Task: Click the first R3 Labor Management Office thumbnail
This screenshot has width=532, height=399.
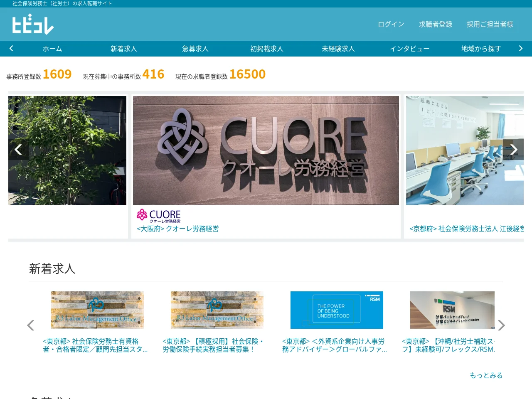Action: pos(97,310)
